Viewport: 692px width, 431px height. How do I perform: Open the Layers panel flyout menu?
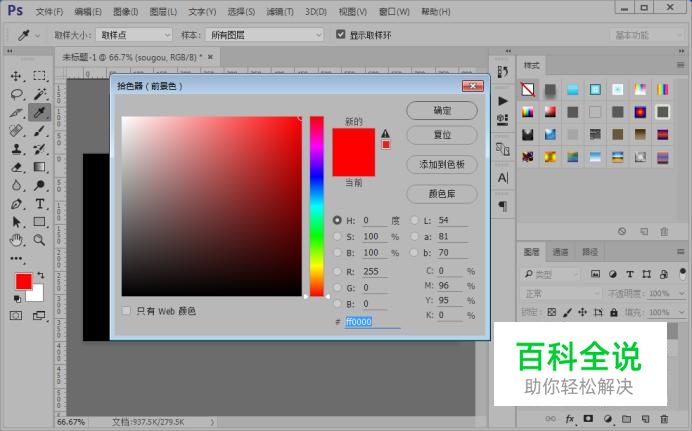[x=681, y=251]
